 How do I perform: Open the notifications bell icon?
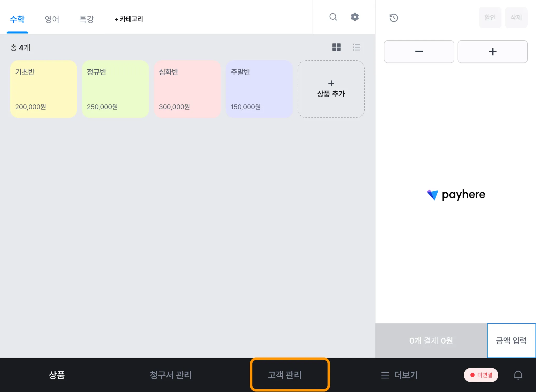pyautogui.click(x=518, y=375)
